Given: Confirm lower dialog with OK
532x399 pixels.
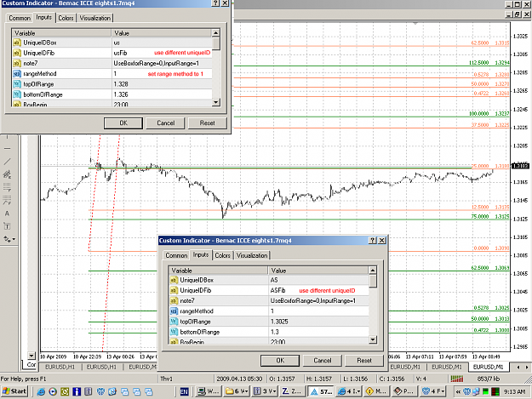Looking at the screenshot, I should (280, 361).
